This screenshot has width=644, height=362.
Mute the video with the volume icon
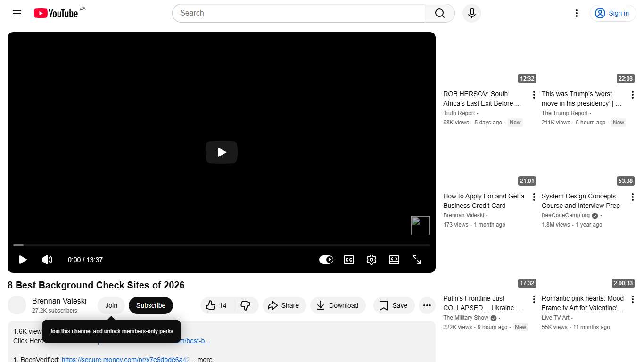[x=47, y=260]
